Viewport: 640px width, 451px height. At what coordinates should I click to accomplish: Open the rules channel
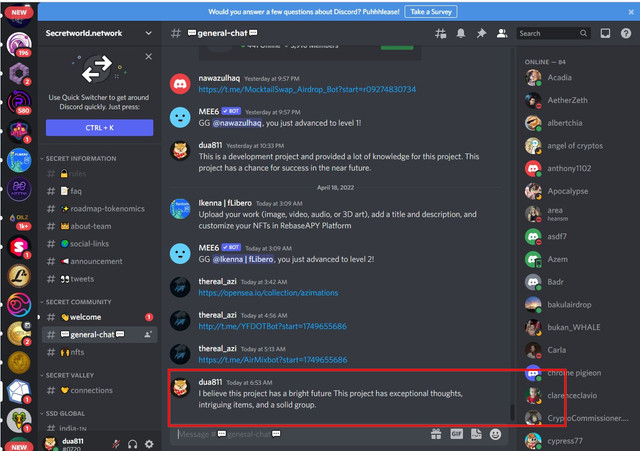coord(99,174)
